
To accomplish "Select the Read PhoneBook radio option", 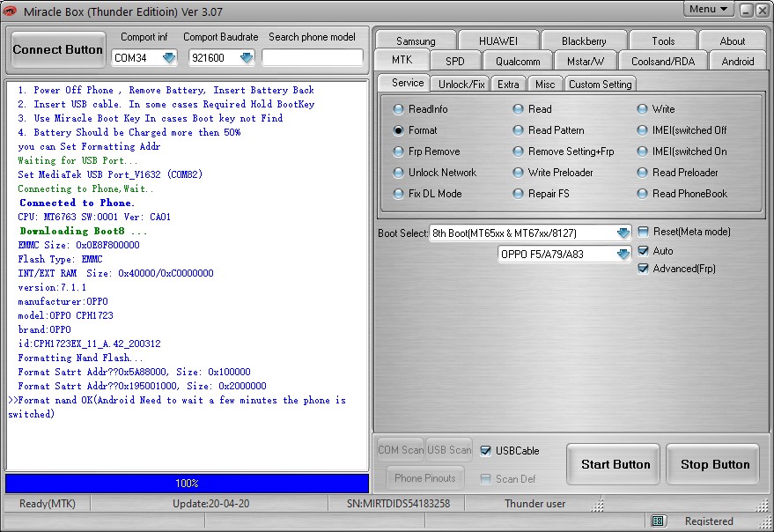I will [642, 194].
